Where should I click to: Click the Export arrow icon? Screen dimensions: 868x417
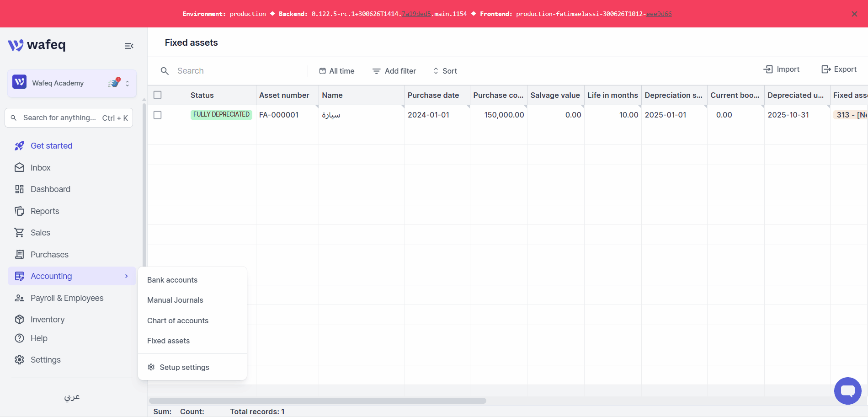(x=826, y=69)
